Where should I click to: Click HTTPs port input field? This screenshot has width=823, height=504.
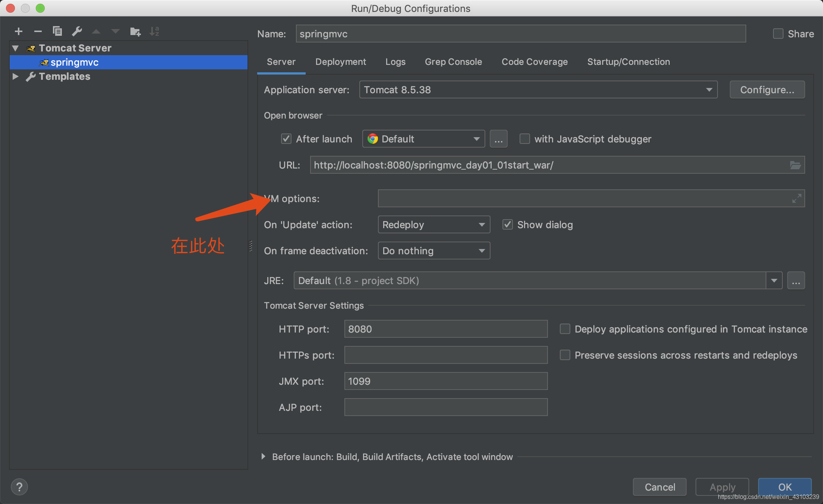[x=446, y=355]
